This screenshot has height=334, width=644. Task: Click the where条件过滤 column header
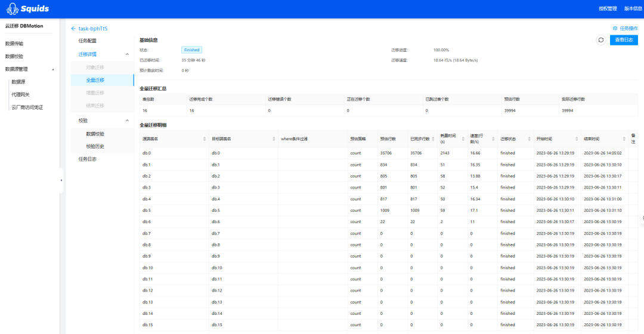pyautogui.click(x=294, y=139)
